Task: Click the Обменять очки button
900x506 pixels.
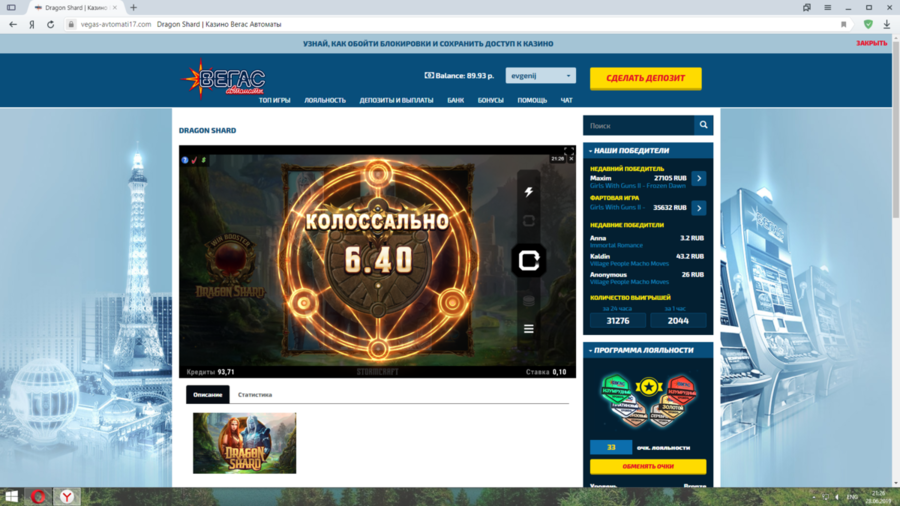Action: (x=648, y=467)
